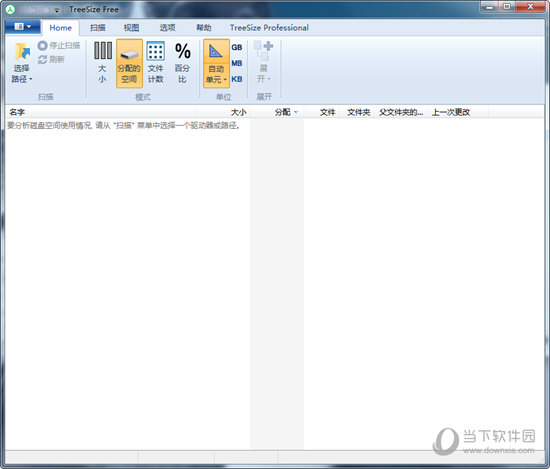Set display unit to MB
Image resolution: width=550 pixels, height=469 pixels.
[x=237, y=63]
